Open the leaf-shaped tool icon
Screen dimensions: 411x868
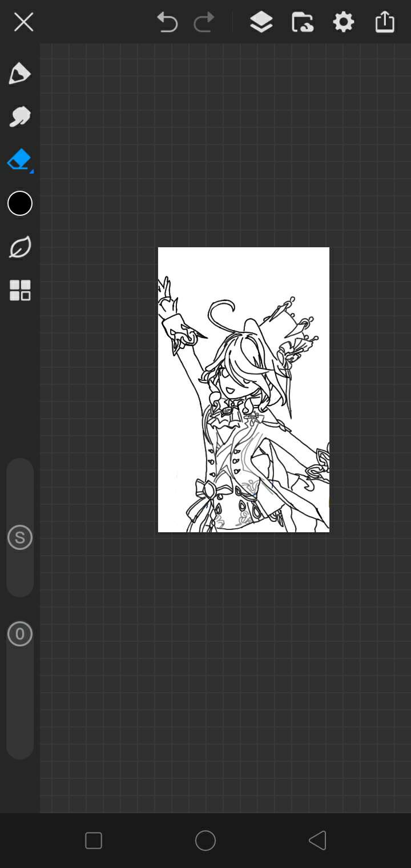pyautogui.click(x=20, y=247)
